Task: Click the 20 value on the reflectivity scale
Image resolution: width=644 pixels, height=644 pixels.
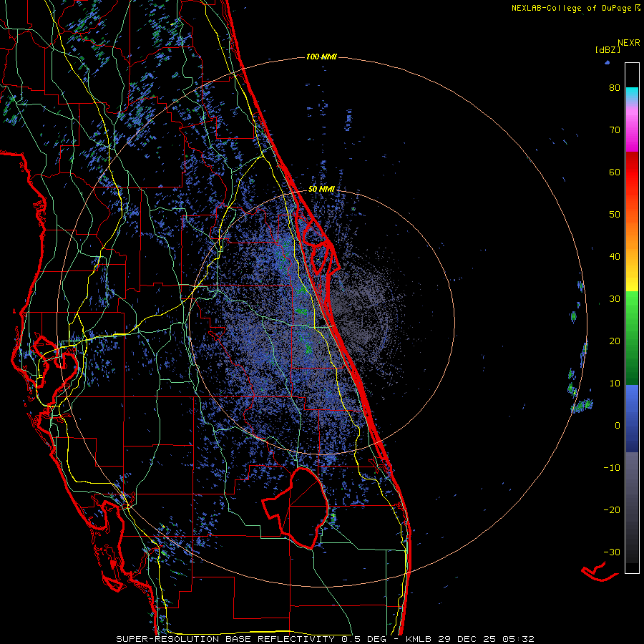Action: pyautogui.click(x=615, y=341)
